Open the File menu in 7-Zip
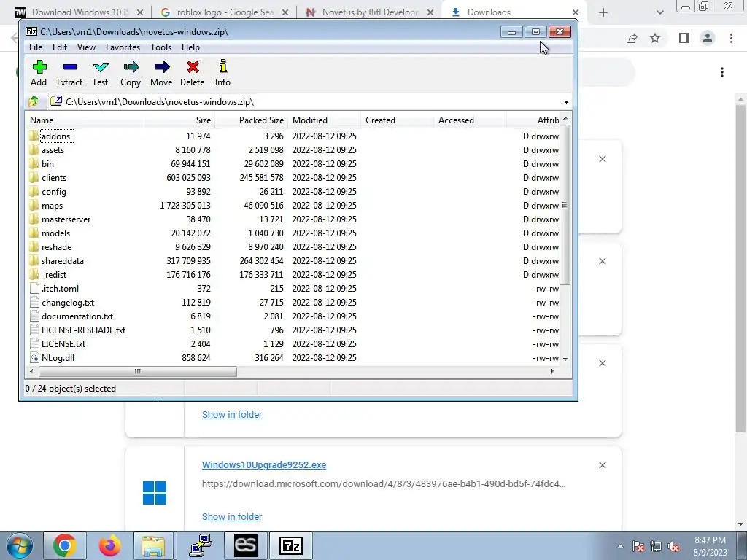747x560 pixels. coord(36,47)
